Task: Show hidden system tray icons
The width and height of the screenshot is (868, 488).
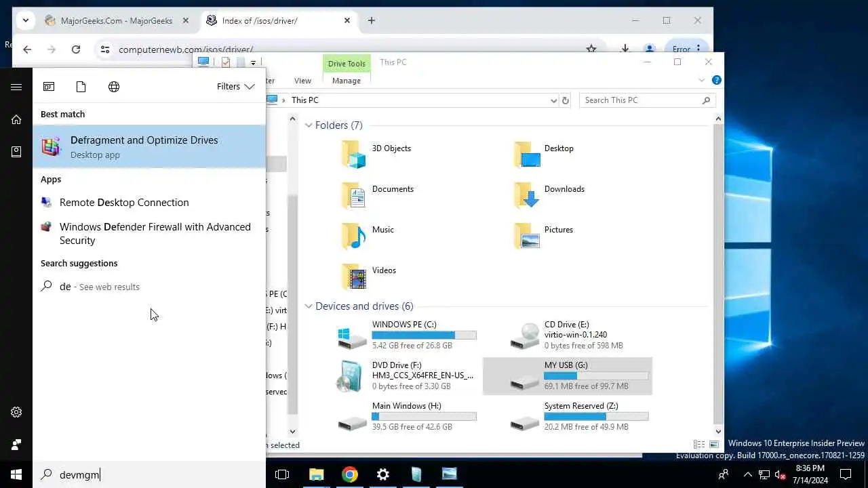Action: [x=748, y=474]
